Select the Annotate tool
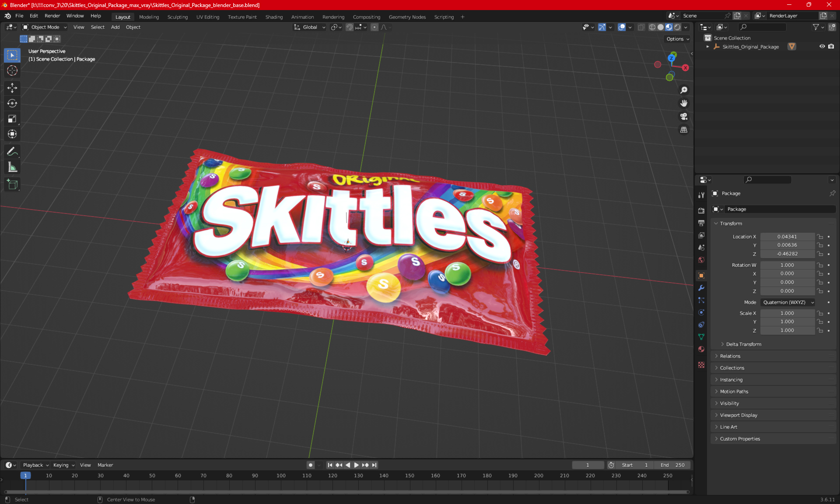Viewport: 840px width, 504px height. (x=12, y=152)
